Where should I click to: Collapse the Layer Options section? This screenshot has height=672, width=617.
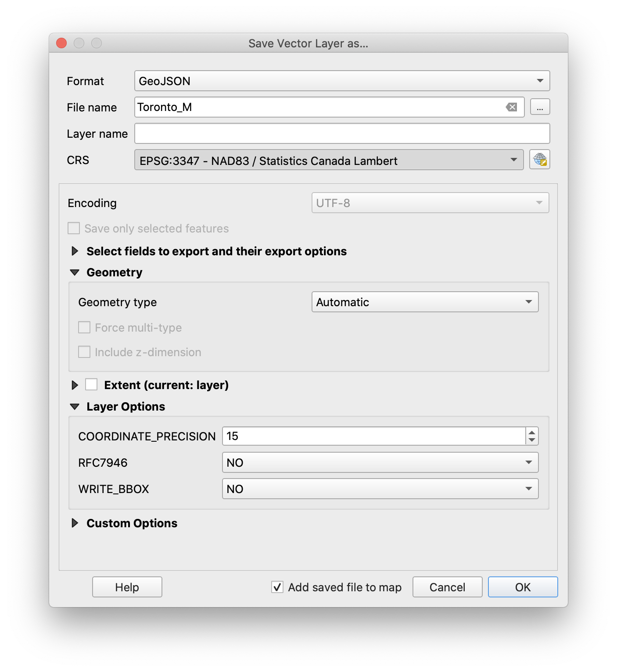[x=75, y=407]
